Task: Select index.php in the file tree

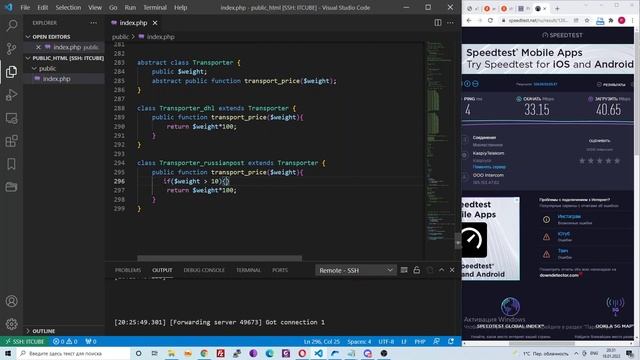Action: (x=57, y=79)
